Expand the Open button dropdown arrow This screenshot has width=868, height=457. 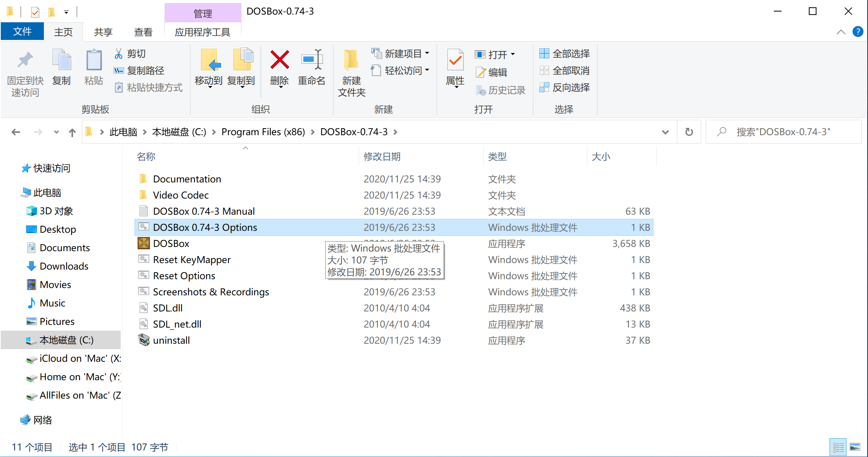point(513,55)
